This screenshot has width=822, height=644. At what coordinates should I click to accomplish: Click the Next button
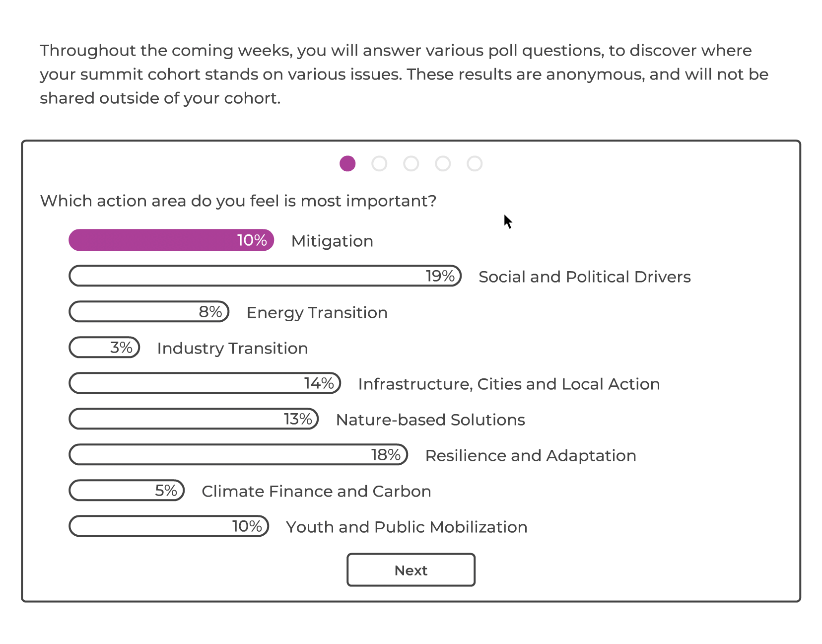[411, 570]
